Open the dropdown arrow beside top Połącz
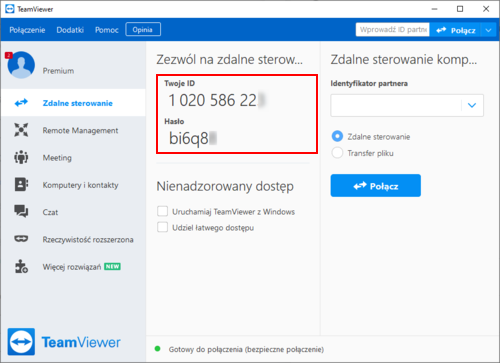The width and height of the screenshot is (500, 363). (x=489, y=30)
